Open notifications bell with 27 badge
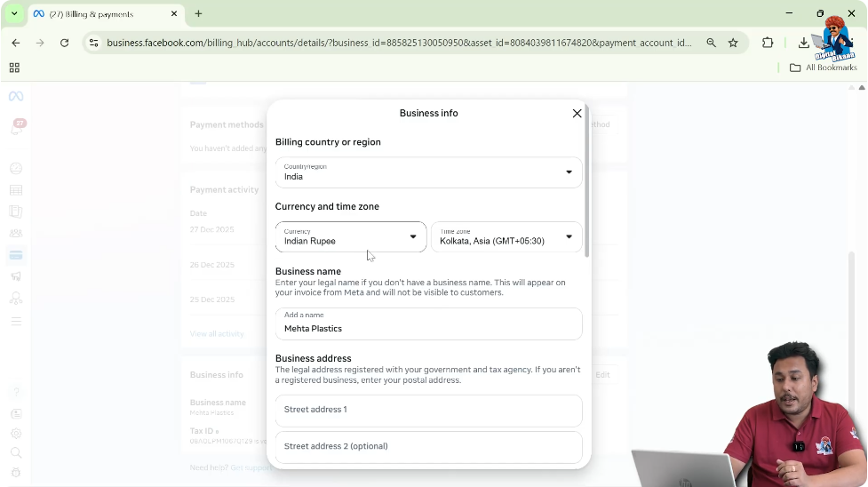This screenshot has height=487, width=868. click(16, 129)
